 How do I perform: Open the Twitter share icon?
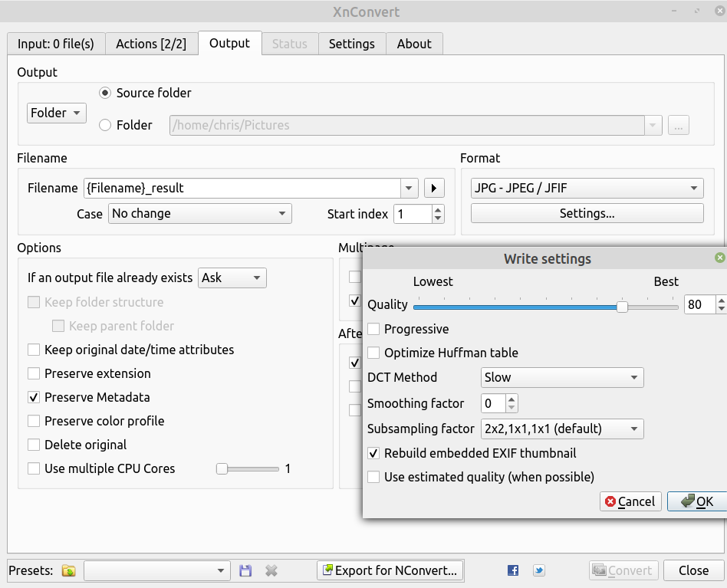click(x=539, y=570)
